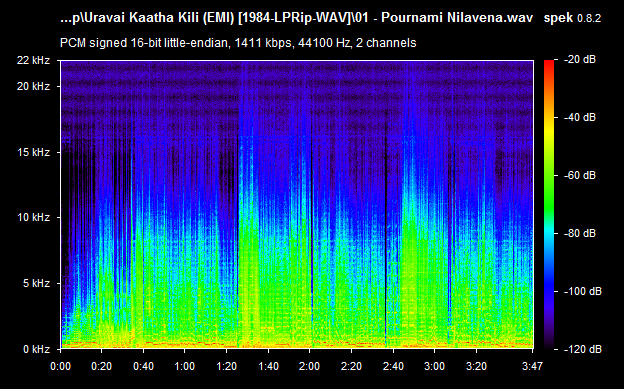Select the 2:40 time marker
Viewport: 624px width, 389px height.
point(393,366)
